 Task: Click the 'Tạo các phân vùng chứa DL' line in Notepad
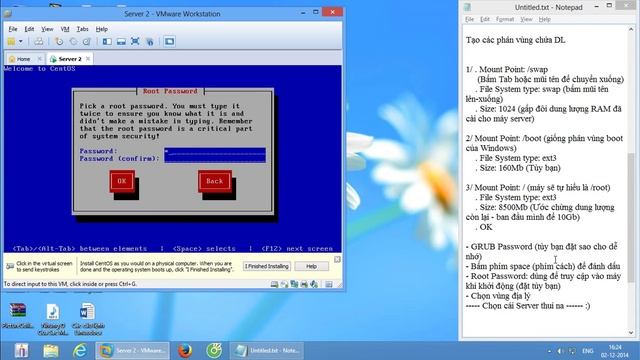[x=516, y=40]
